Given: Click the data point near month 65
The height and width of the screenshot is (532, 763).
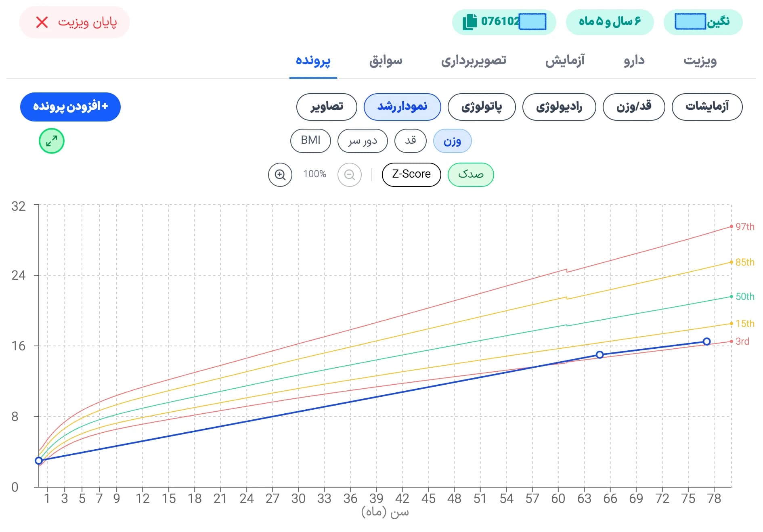Looking at the screenshot, I should tap(599, 354).
